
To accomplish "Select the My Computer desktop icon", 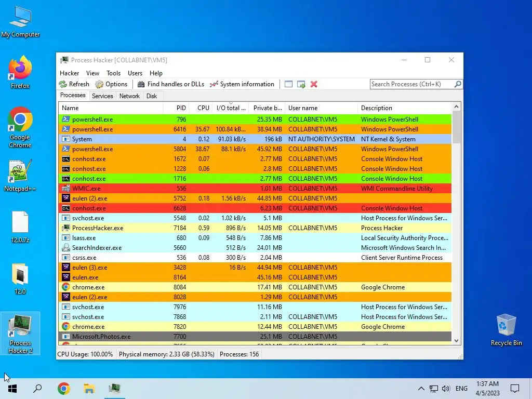I will [x=20, y=21].
